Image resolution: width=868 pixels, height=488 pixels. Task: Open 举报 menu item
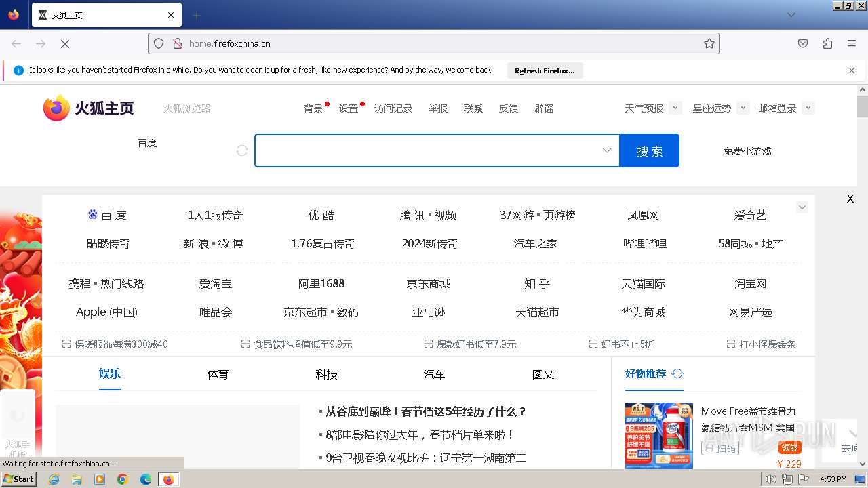click(x=438, y=108)
